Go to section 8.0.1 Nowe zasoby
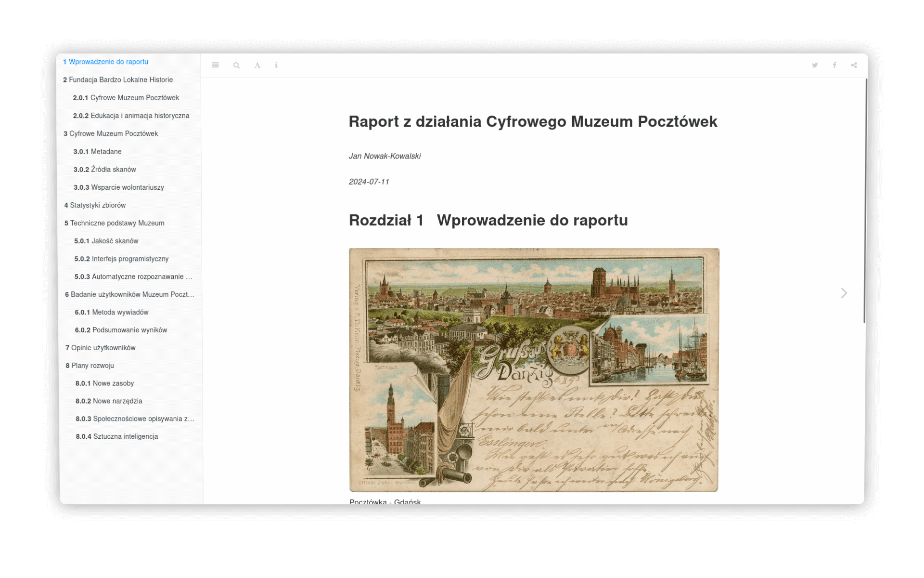 click(104, 383)
